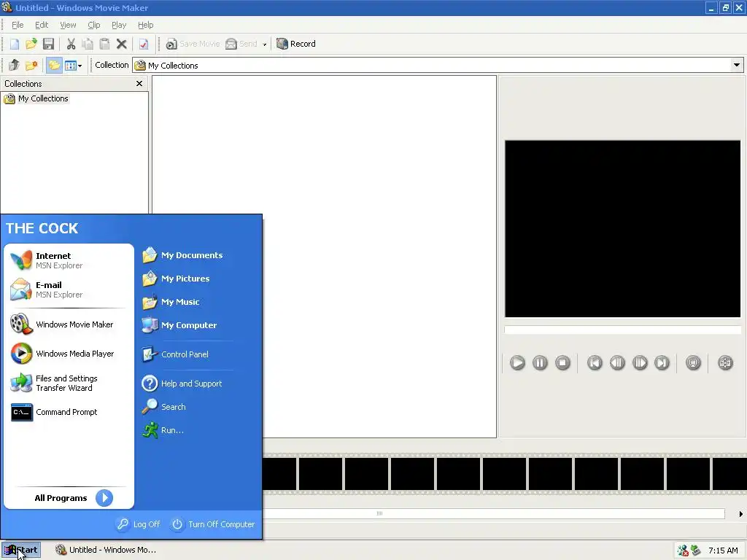
Task: Stop the preview playback
Action: click(562, 363)
